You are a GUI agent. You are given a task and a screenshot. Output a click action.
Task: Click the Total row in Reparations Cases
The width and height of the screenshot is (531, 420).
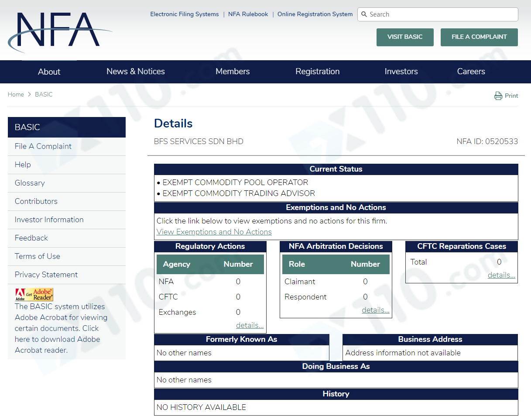(x=462, y=262)
